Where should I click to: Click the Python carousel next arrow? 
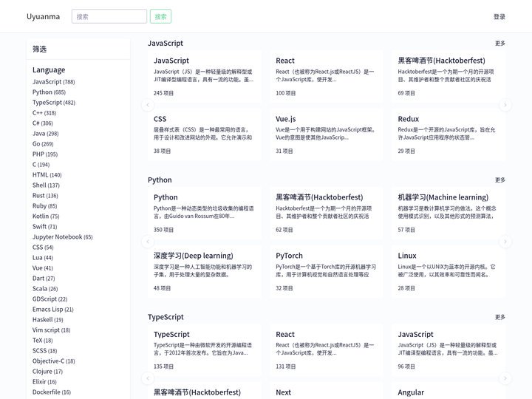coord(505,242)
